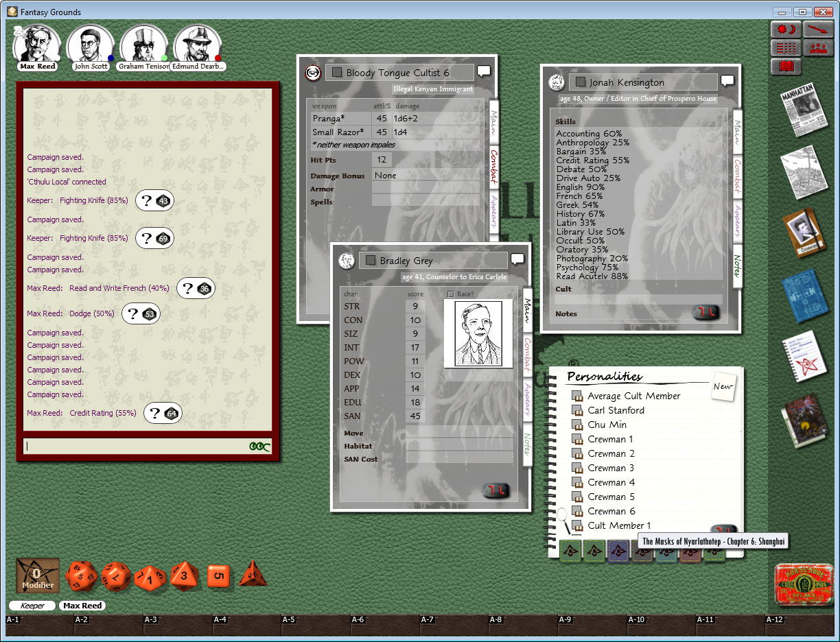Tick the checkbox beside Bradley Grey name

coord(371,261)
